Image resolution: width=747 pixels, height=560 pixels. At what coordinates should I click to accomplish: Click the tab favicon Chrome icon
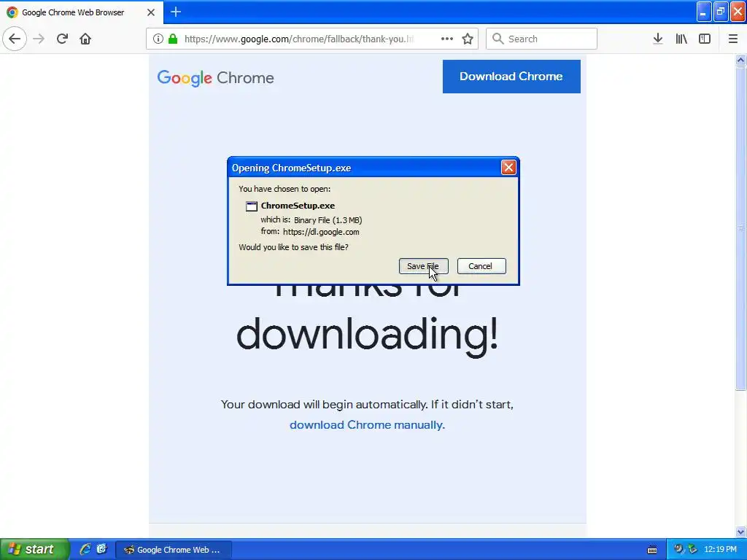click(12, 12)
